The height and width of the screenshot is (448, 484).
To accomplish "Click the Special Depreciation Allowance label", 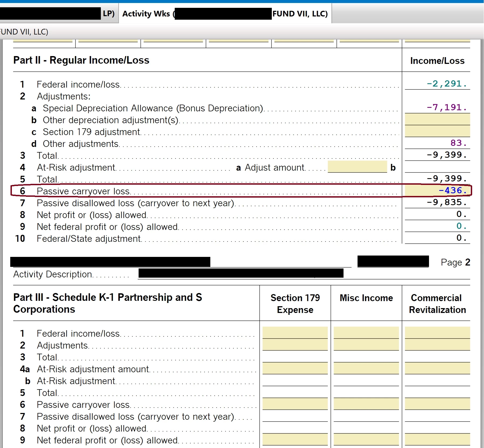I will click(x=153, y=108).
